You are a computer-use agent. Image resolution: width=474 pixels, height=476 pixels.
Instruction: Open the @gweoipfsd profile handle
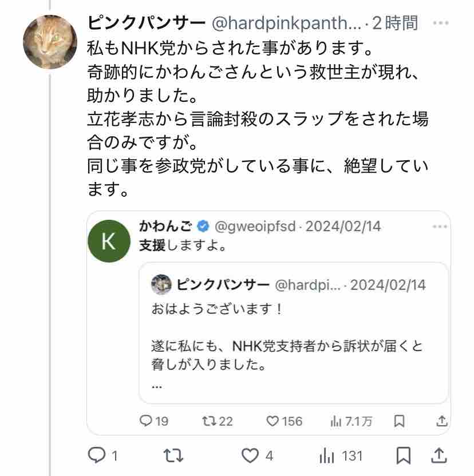coord(255,227)
